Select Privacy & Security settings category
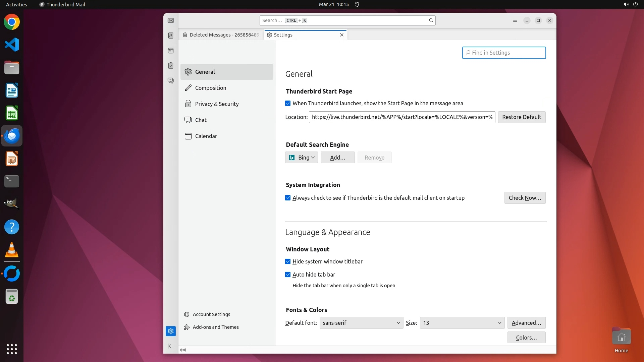The width and height of the screenshot is (644, 362). click(217, 104)
